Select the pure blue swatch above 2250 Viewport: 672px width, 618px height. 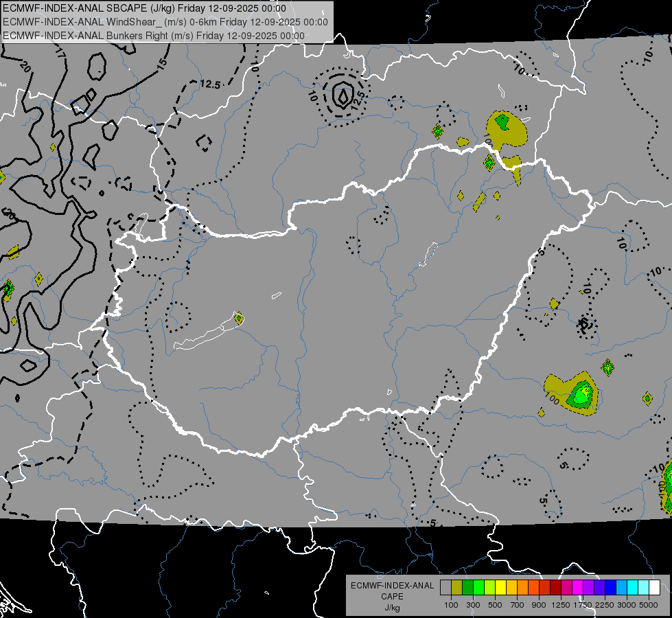pyautogui.click(x=611, y=587)
